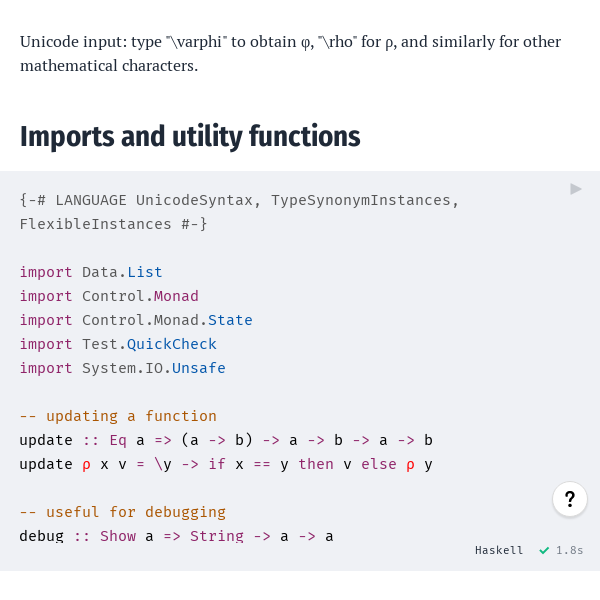600x600 pixels.
Task: Click the debug type signature line
Action: [x=176, y=536]
